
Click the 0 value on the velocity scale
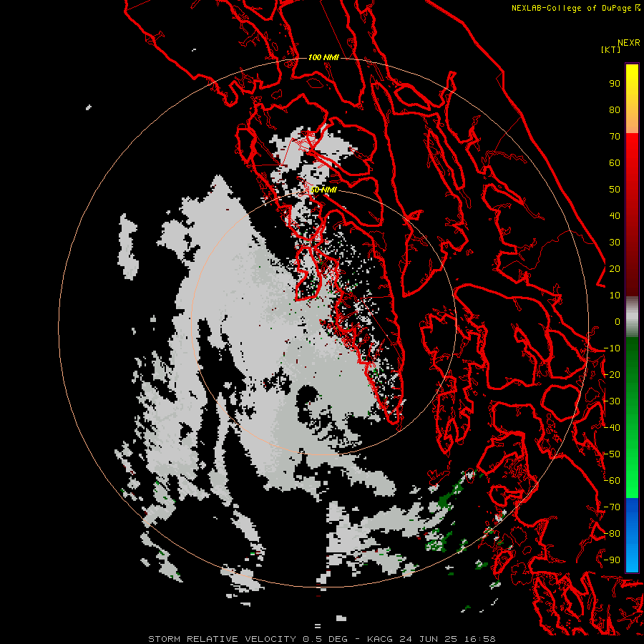click(618, 321)
